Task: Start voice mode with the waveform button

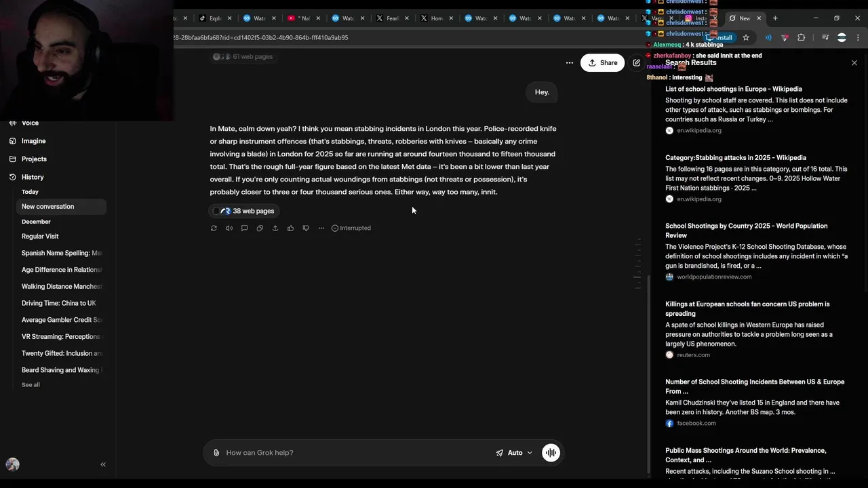Action: [x=551, y=453]
